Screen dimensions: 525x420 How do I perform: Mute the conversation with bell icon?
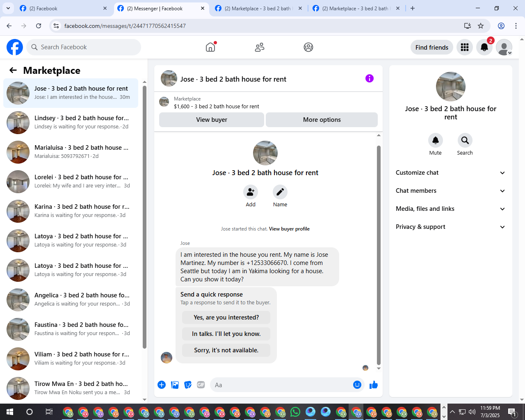(436, 140)
